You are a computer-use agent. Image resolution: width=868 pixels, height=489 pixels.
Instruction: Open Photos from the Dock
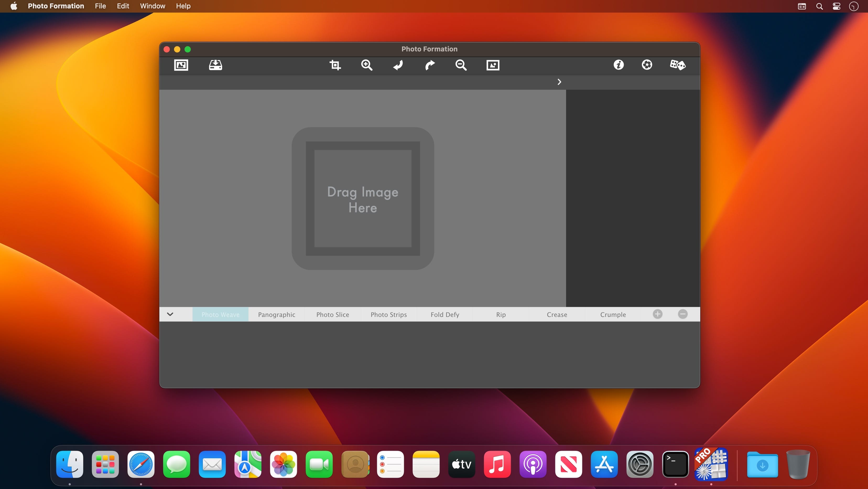[283, 464]
